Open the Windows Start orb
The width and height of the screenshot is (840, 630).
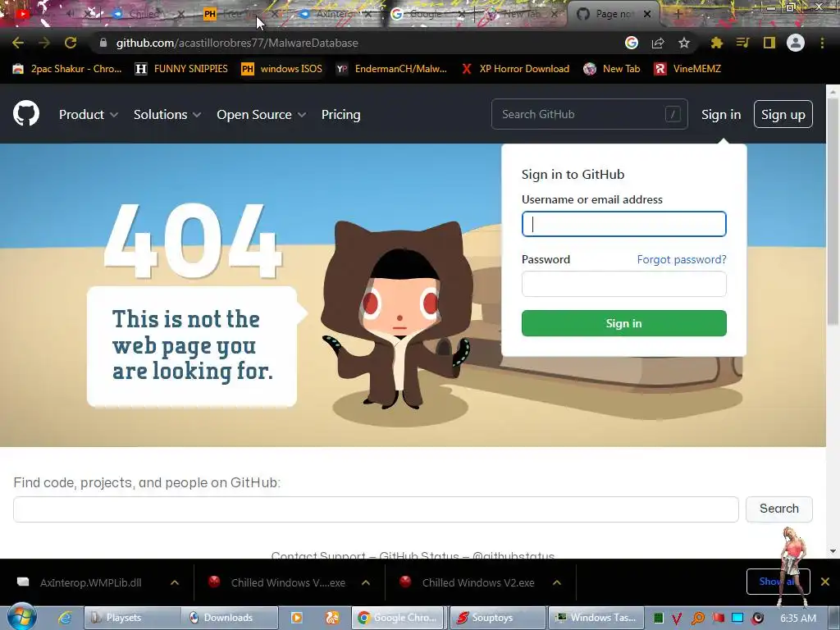[x=21, y=617]
